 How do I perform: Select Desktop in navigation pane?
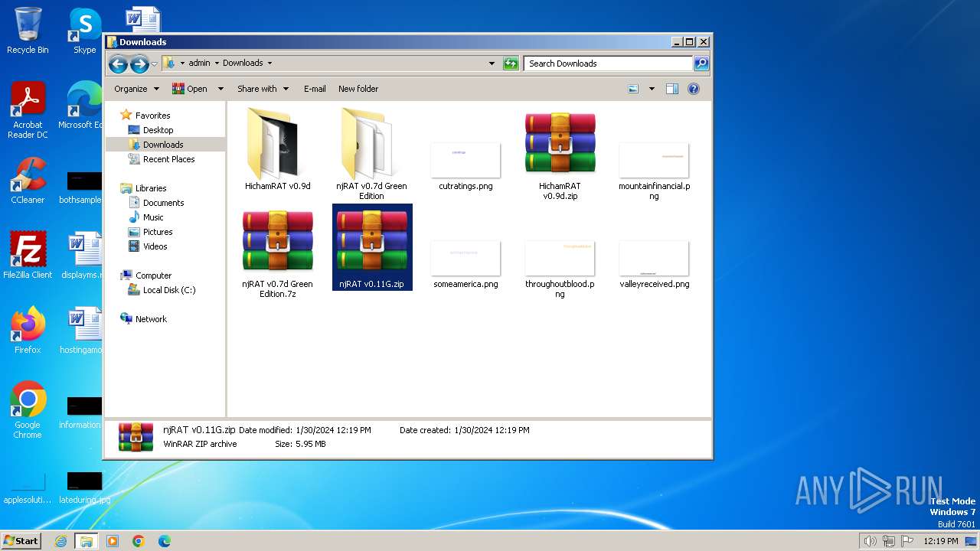coord(158,130)
